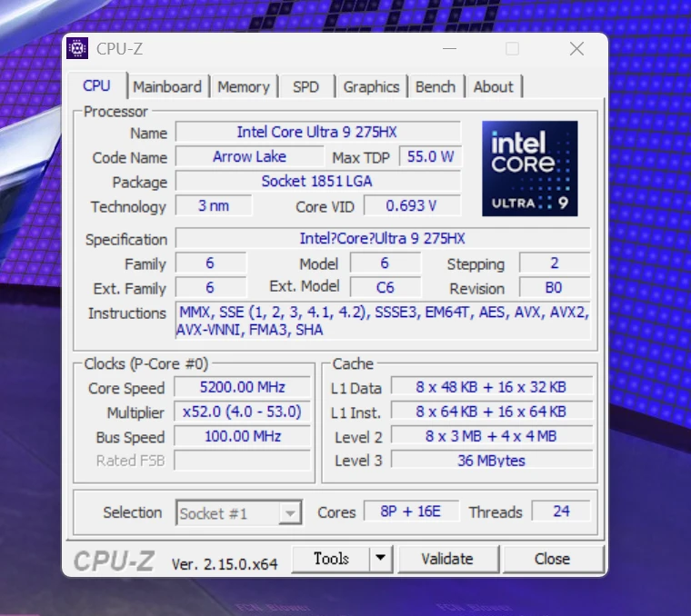
Task: Click the Core Speed value field
Action: 241,387
